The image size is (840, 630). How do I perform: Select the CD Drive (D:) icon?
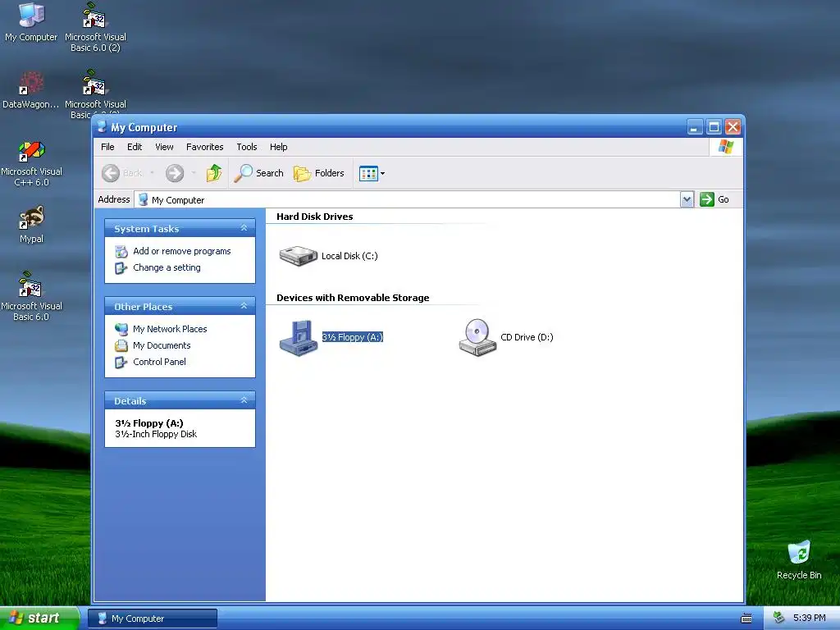click(477, 338)
